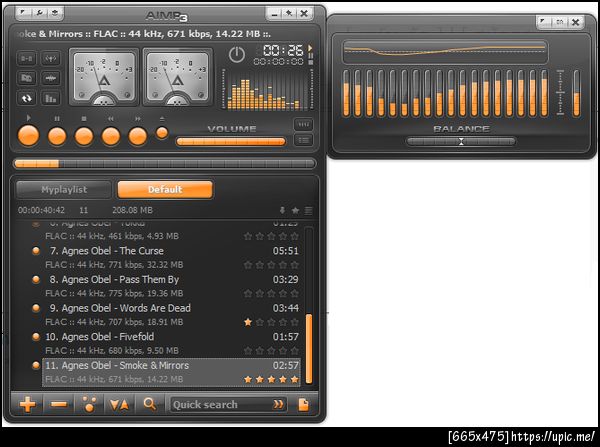Click the download arrow icon in playlist header
Screen dimensions: 600x447
[x=282, y=210]
